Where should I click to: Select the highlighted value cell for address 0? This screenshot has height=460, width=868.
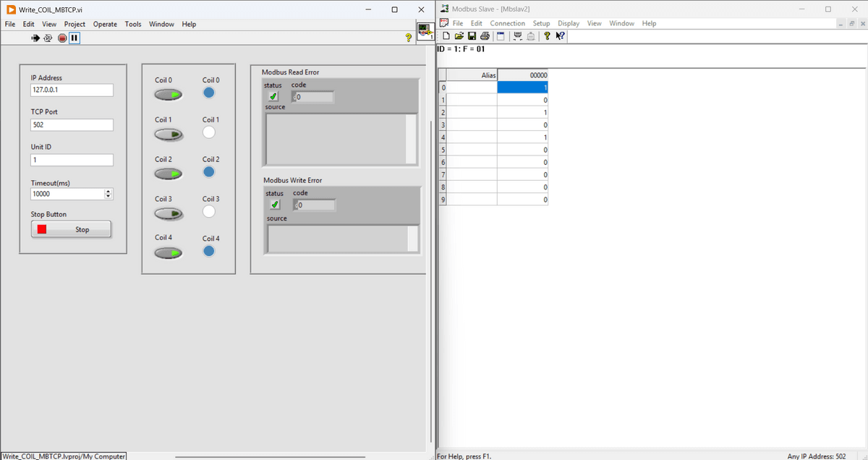[x=523, y=88]
